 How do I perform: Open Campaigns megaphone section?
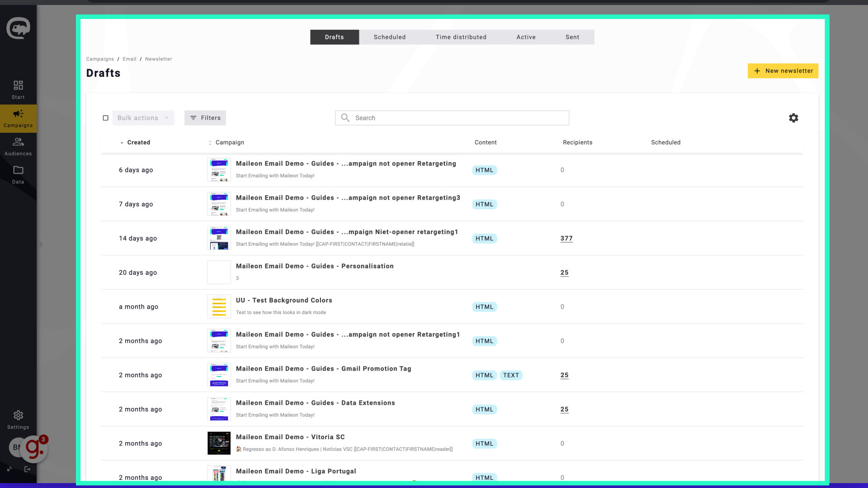18,118
